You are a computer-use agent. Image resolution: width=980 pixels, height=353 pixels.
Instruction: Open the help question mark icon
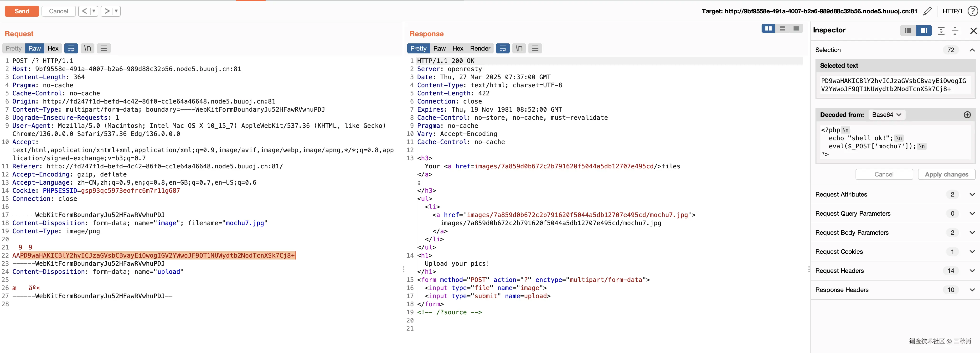coord(972,11)
